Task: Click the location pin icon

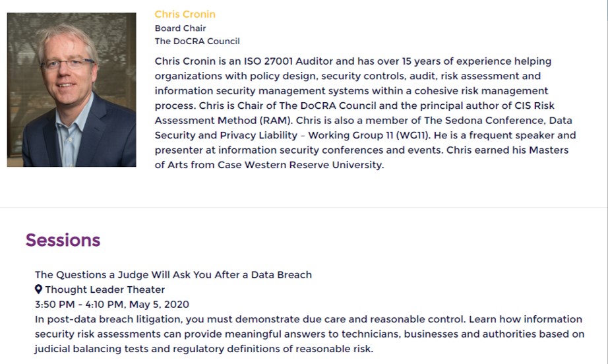Action: point(38,289)
